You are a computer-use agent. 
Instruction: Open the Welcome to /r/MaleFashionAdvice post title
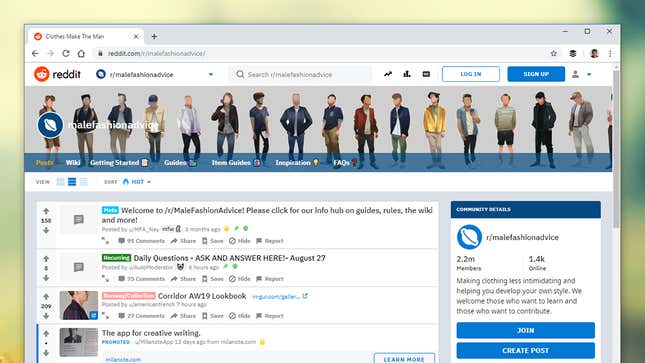tap(267, 215)
